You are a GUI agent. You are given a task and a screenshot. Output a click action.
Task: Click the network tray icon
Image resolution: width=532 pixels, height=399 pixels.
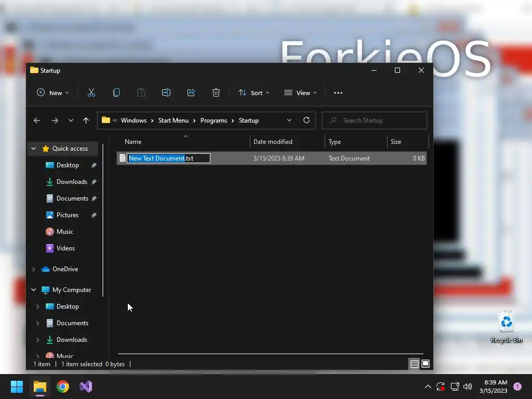(455, 387)
